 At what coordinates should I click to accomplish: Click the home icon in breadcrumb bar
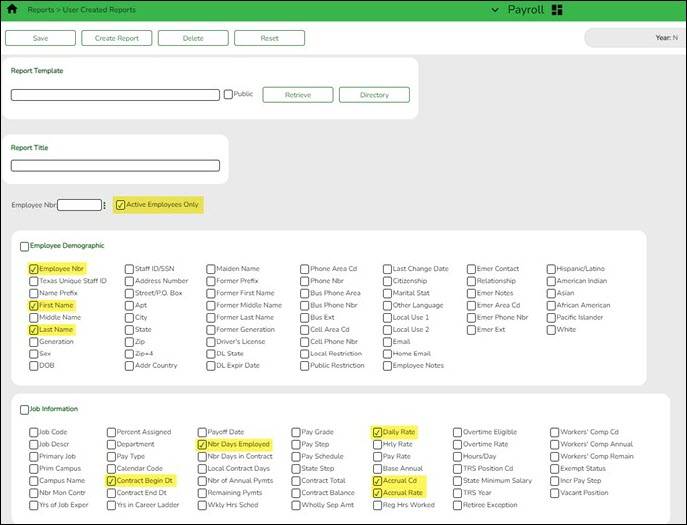(x=12, y=9)
